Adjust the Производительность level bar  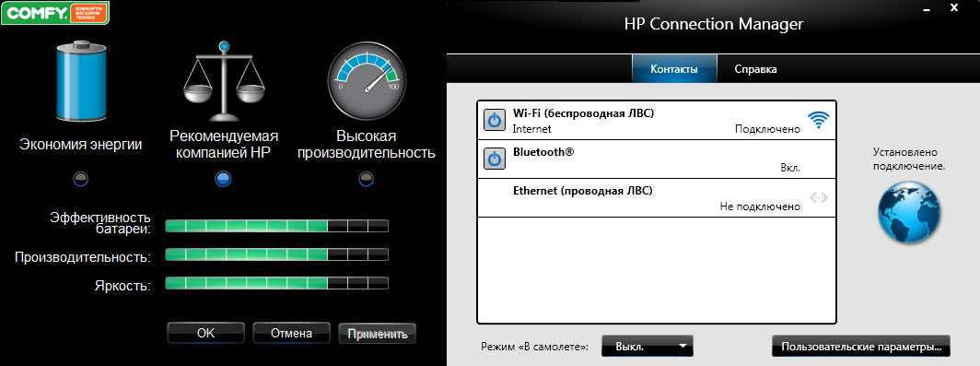[x=277, y=254]
